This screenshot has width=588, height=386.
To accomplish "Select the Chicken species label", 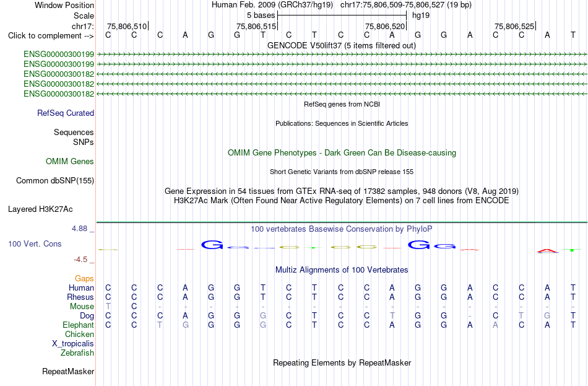I will click(79, 334).
